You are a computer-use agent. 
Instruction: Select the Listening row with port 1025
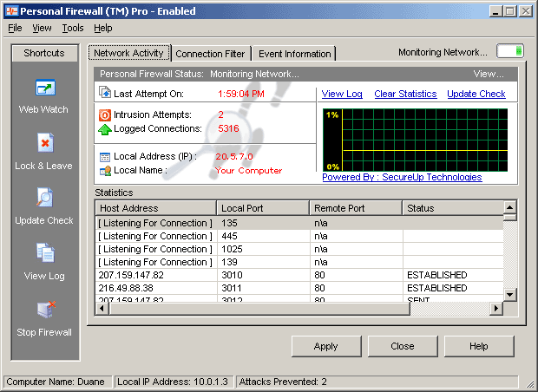coord(299,249)
